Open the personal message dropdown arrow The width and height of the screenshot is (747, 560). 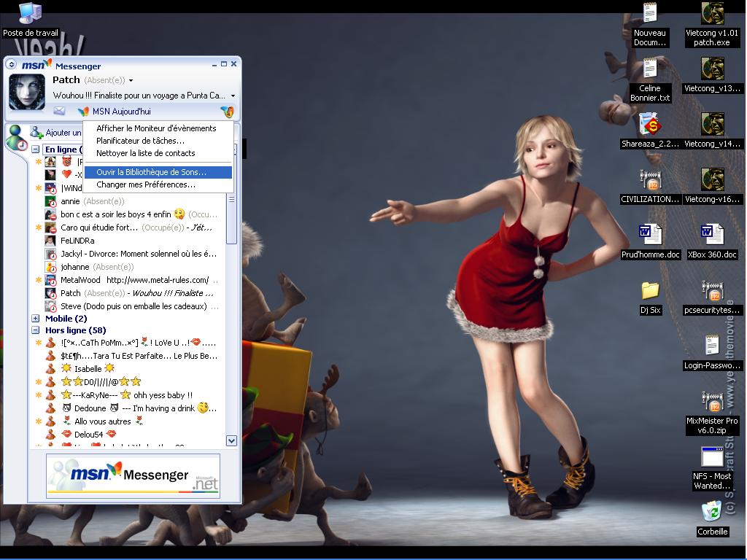pyautogui.click(x=233, y=96)
